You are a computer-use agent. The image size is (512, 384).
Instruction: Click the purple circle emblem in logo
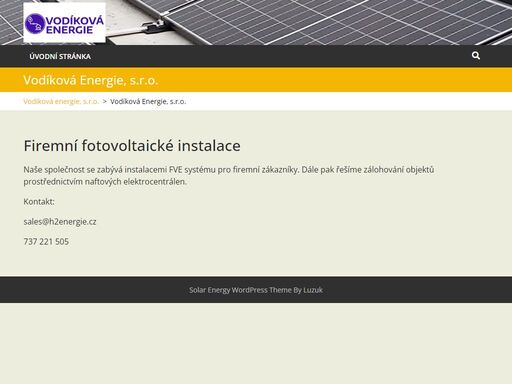[35, 24]
